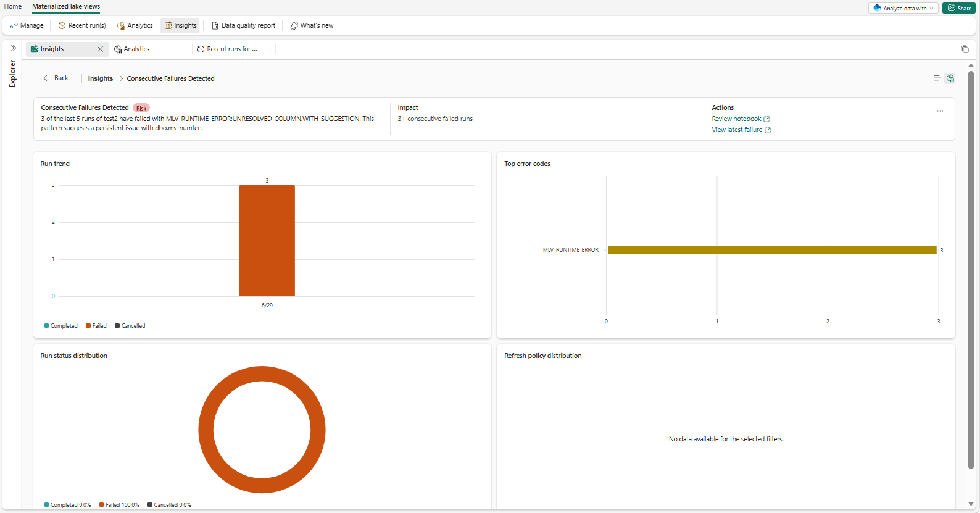Open the Manage toolbar item
The width and height of the screenshot is (980, 513).
pos(27,26)
